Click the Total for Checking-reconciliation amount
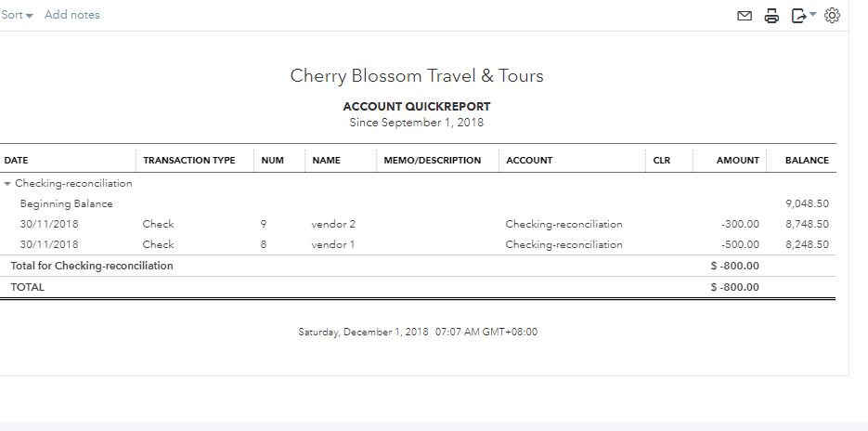 [734, 266]
